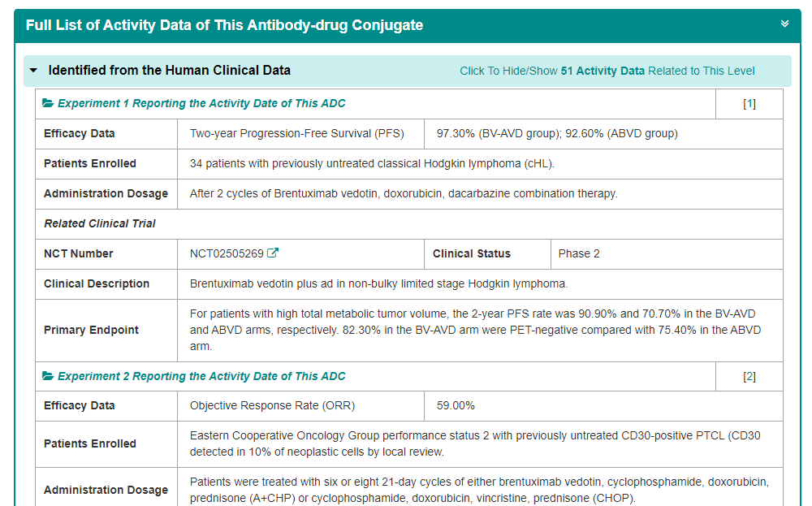Collapse the Human Clinical Data section triangle

click(x=33, y=71)
